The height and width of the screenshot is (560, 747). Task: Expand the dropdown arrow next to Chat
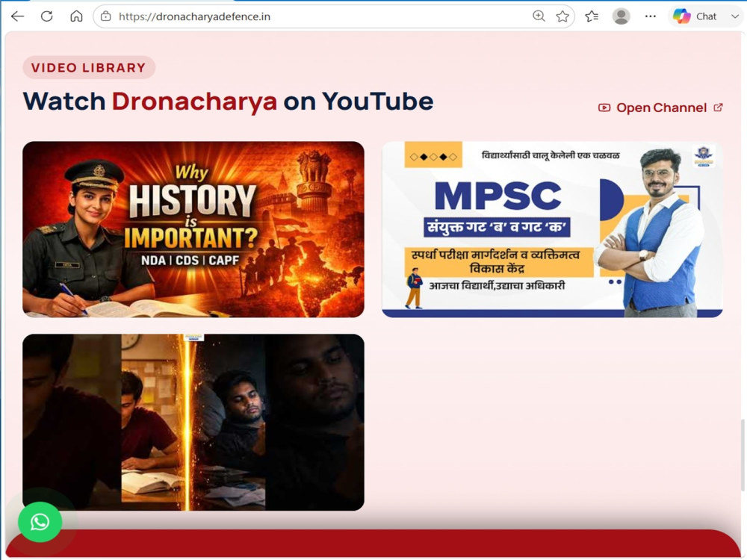pyautogui.click(x=734, y=16)
